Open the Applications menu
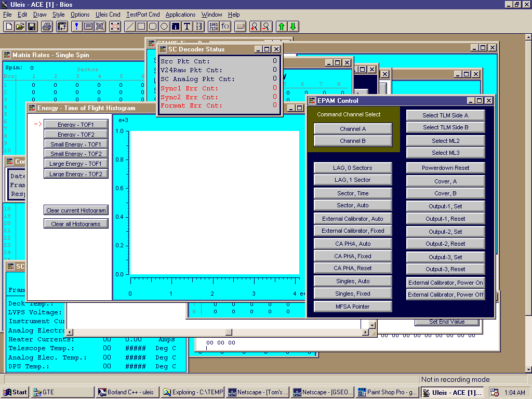This screenshot has width=532, height=399. pyautogui.click(x=180, y=15)
